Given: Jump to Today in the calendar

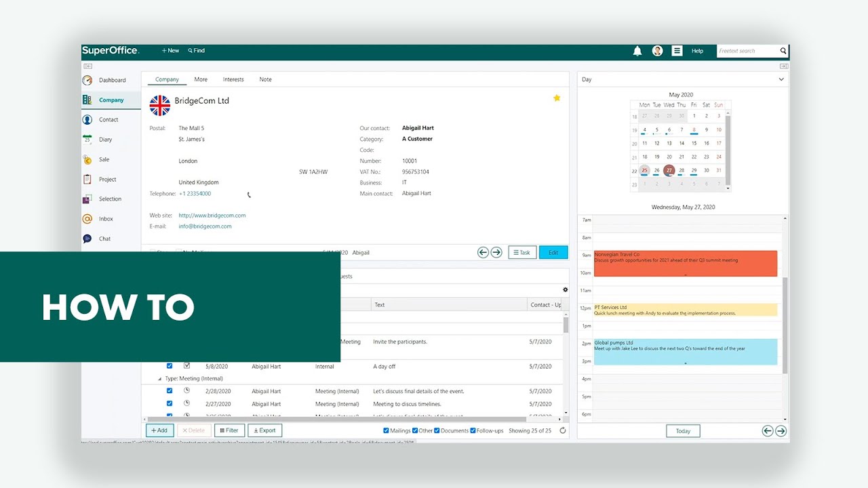Looking at the screenshot, I should pos(683,431).
